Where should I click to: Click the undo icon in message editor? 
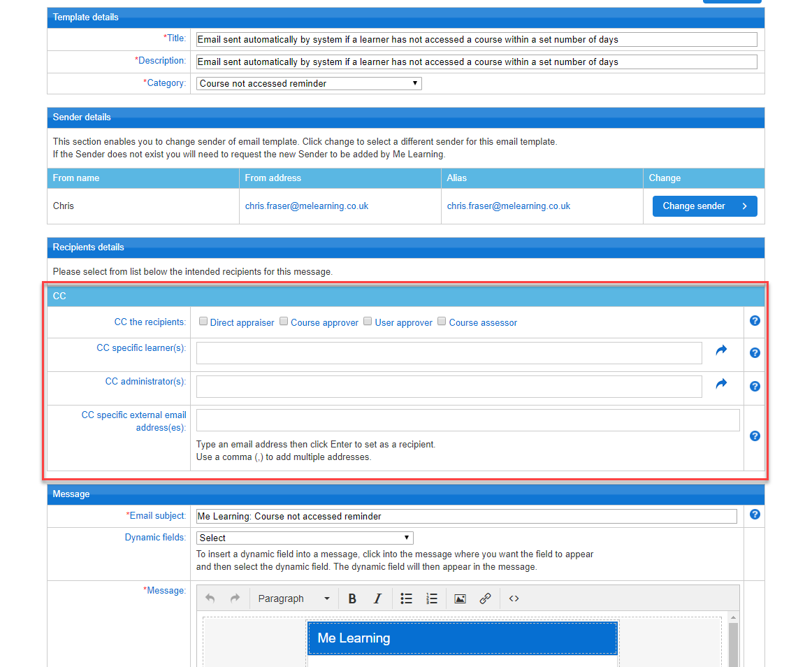210,598
